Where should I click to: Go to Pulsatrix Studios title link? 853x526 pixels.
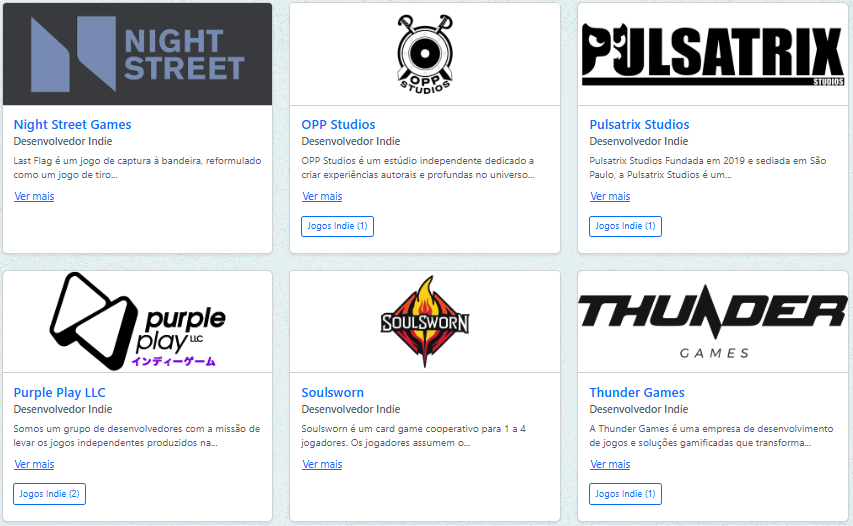point(639,125)
